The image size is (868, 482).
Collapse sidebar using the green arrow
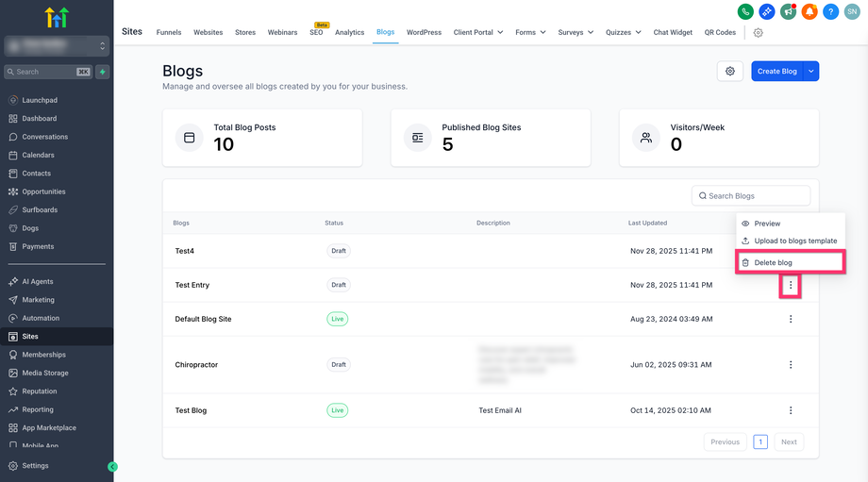pyautogui.click(x=113, y=466)
